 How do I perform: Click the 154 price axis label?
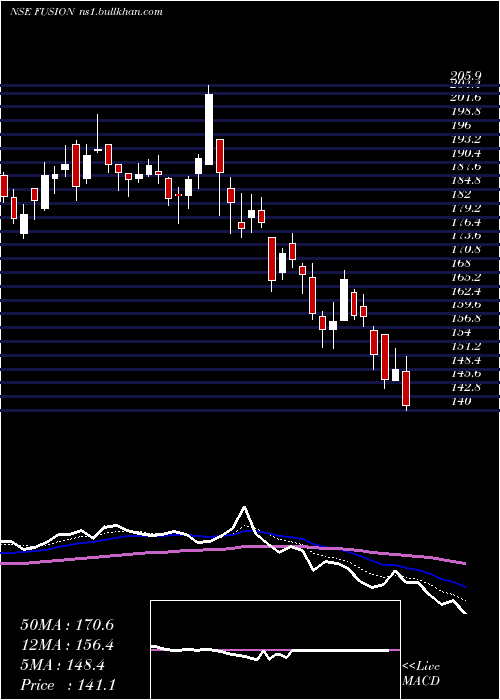461,332
